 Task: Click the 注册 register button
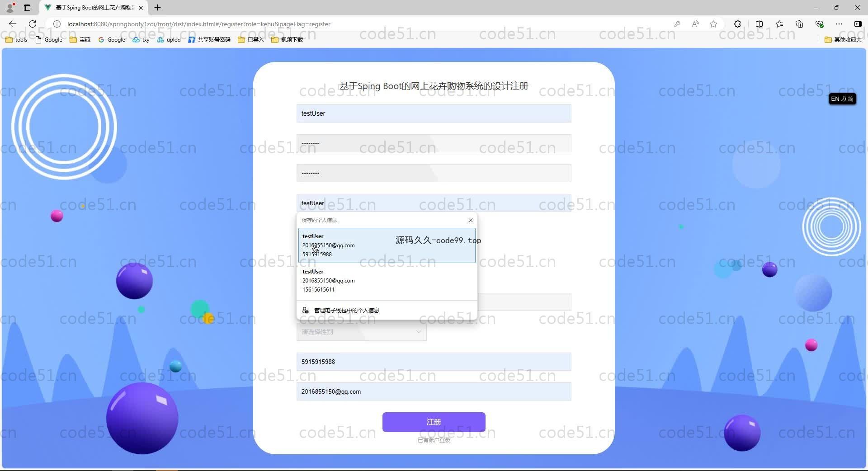point(434,422)
